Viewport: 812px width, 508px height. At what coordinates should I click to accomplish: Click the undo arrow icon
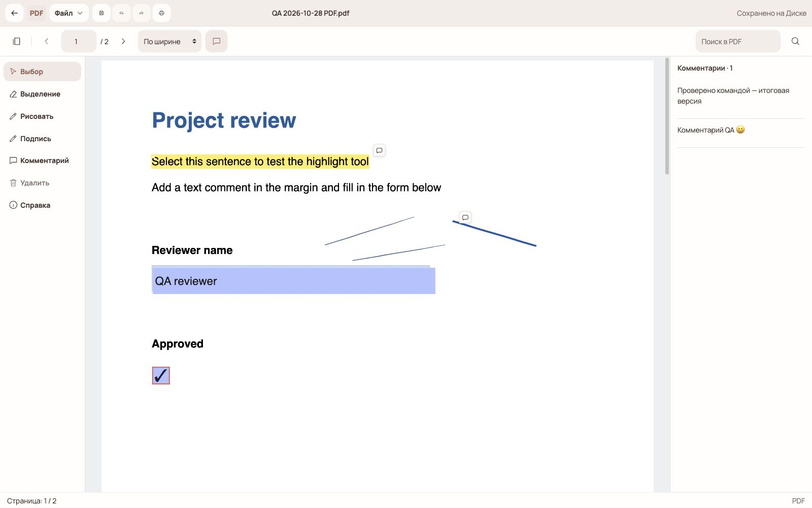click(x=121, y=13)
